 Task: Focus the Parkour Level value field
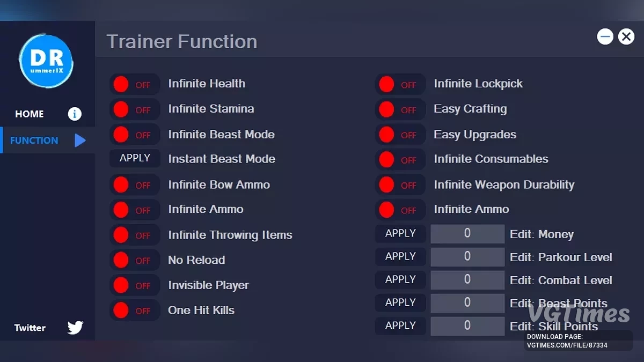tap(467, 257)
